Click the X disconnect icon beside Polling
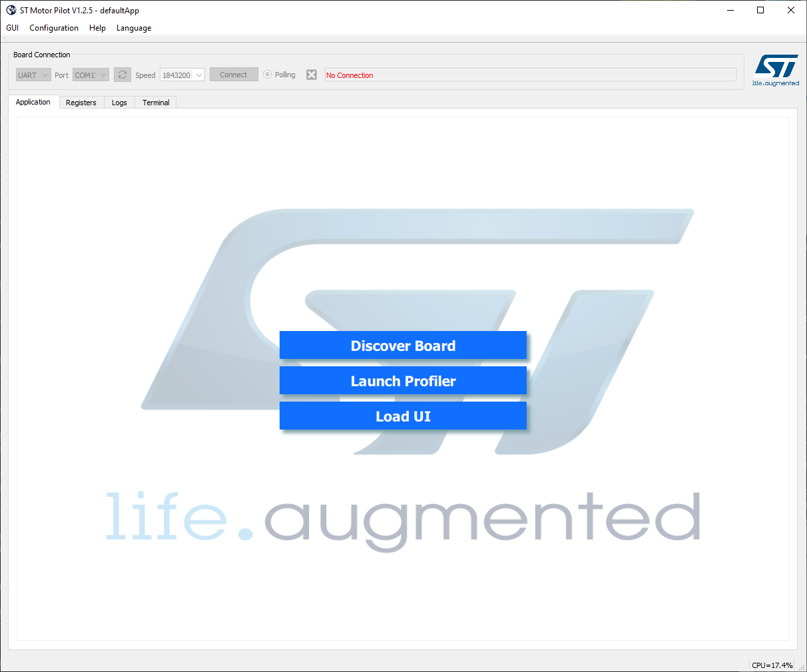 pyautogui.click(x=312, y=75)
